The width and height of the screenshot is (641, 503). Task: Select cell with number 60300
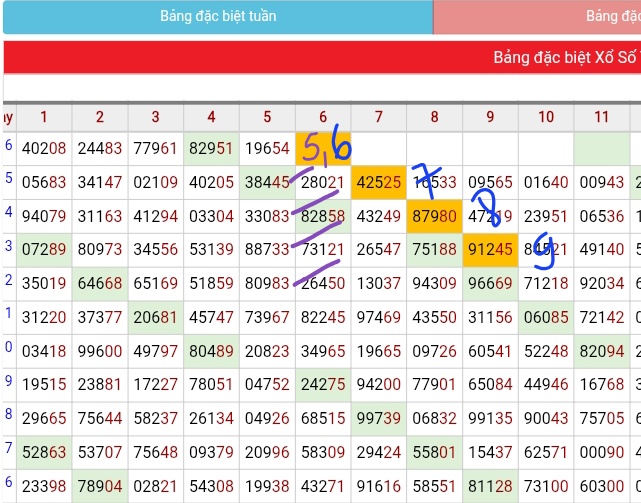pos(602,486)
